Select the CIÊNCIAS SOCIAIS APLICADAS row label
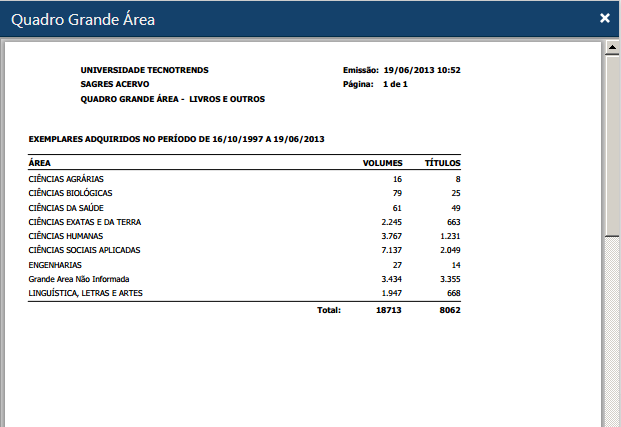The width and height of the screenshot is (621, 427). 85,249
